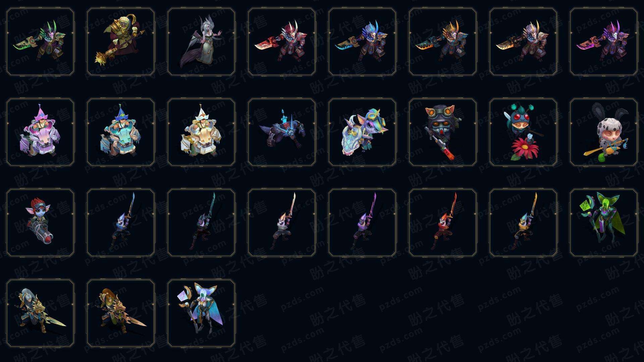Choose the bunny Teemo with carrot skin
644x362 pixels.
tap(604, 132)
